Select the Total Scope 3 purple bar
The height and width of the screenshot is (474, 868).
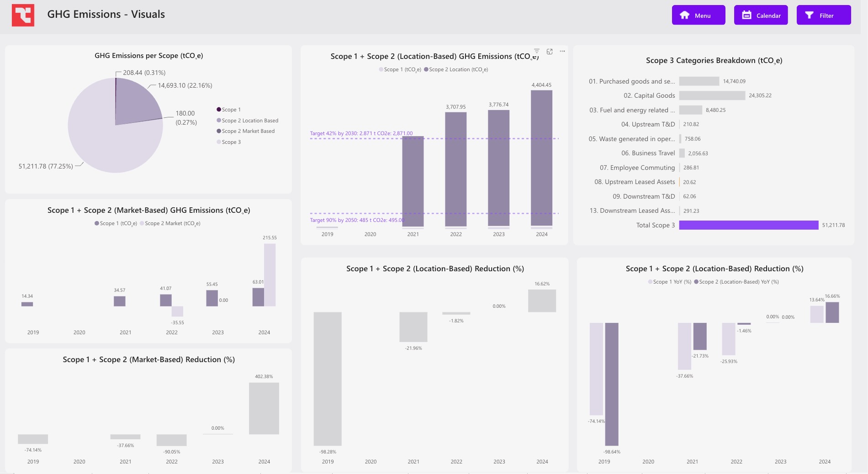[748, 225]
